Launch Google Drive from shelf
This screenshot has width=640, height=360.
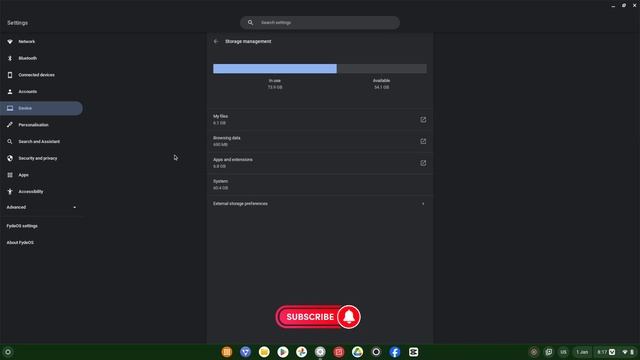(x=358, y=352)
